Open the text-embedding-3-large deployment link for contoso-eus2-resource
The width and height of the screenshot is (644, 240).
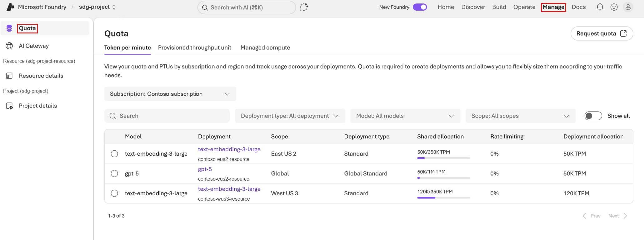click(x=229, y=149)
